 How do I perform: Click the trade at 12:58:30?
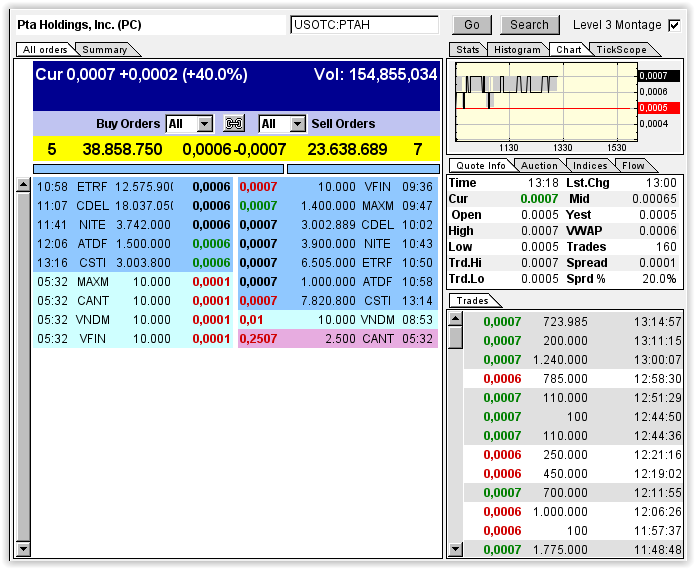573,379
